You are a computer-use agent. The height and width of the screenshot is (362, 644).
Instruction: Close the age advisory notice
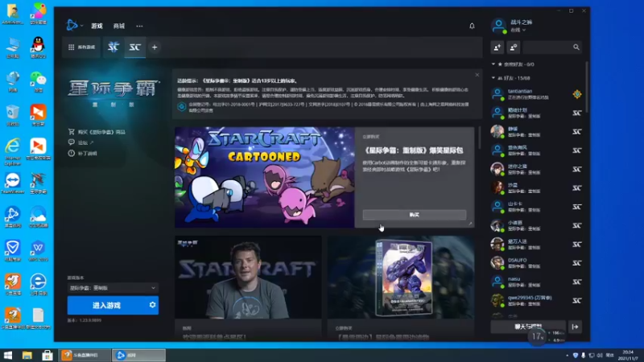click(x=477, y=75)
